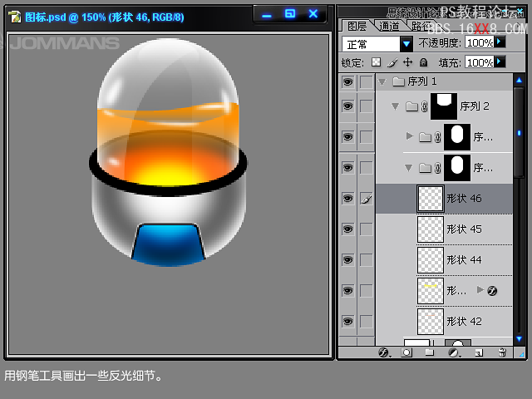Create a new layer group folder

pos(430,352)
